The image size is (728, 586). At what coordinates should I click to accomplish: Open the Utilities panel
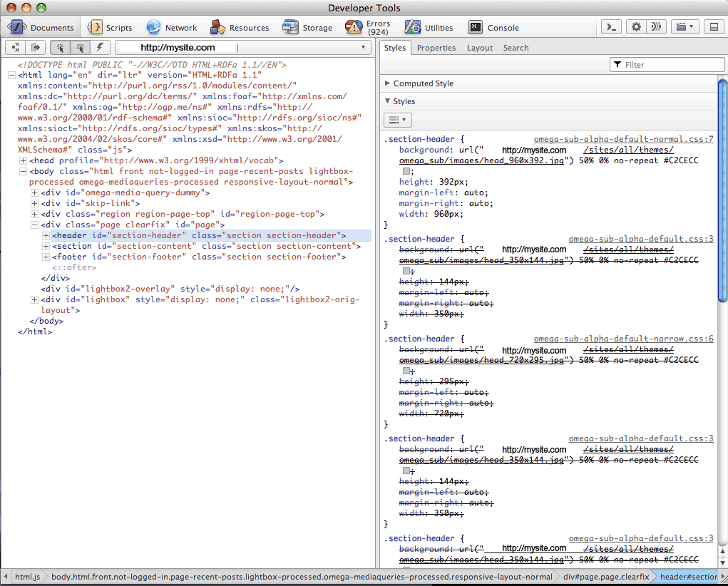429,27
